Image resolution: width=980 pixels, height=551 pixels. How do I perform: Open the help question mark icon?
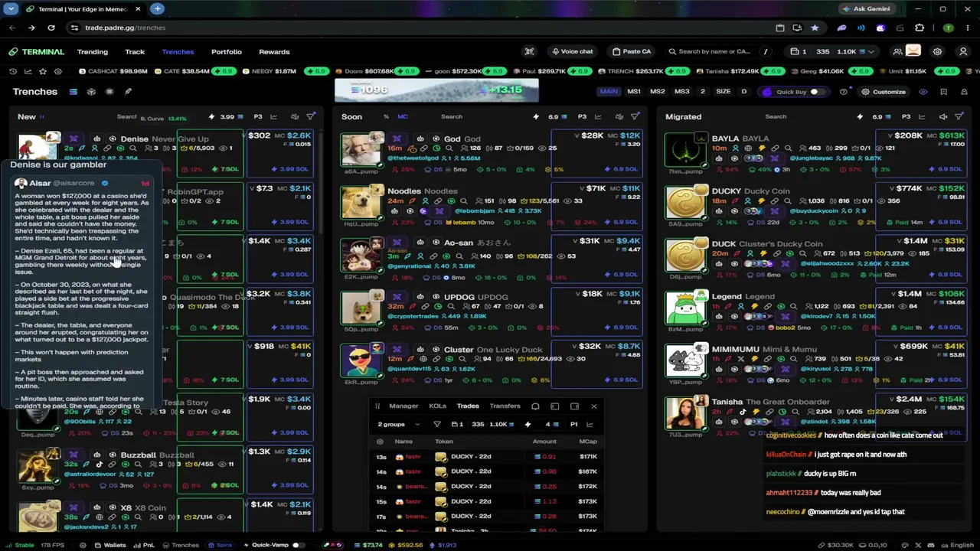[844, 92]
